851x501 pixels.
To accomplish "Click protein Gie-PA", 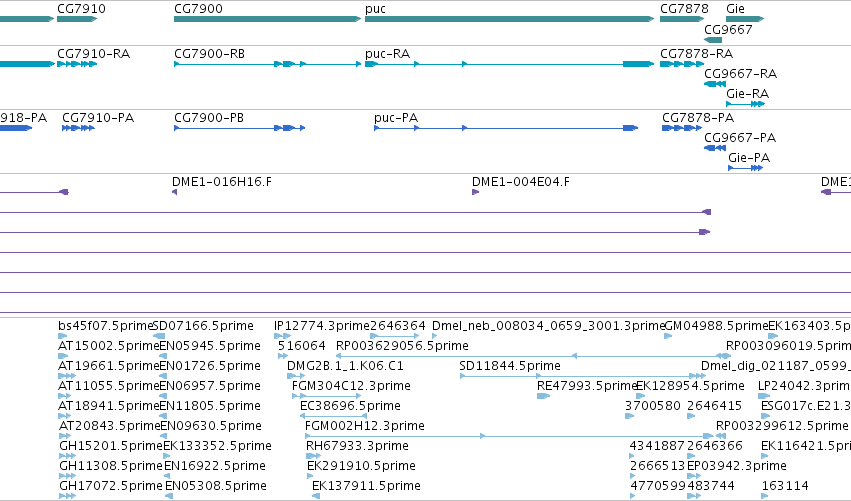I will point(749,157).
